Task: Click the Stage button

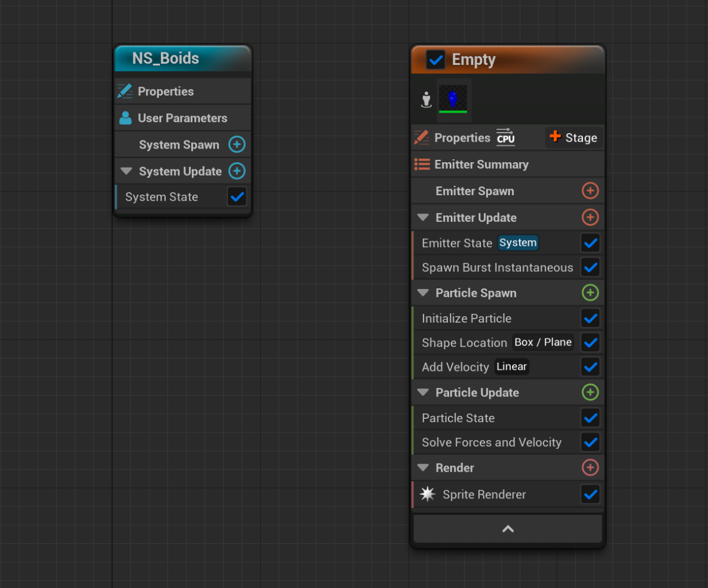Action: click(573, 137)
